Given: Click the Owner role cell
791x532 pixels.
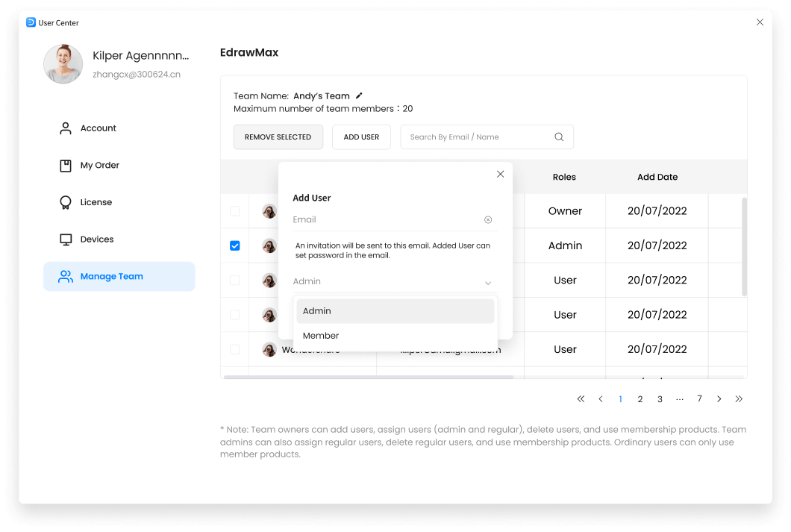Looking at the screenshot, I should pyautogui.click(x=565, y=211).
